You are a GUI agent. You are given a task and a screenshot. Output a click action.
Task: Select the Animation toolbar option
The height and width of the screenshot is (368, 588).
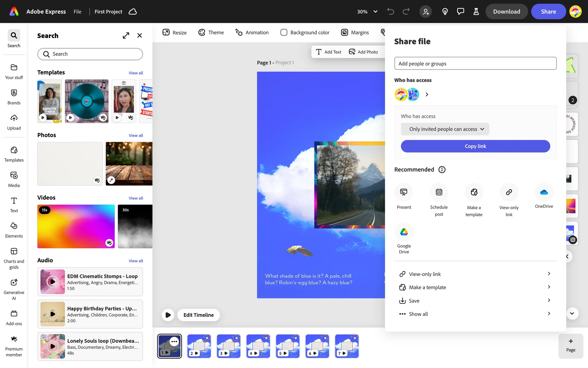coord(252,33)
